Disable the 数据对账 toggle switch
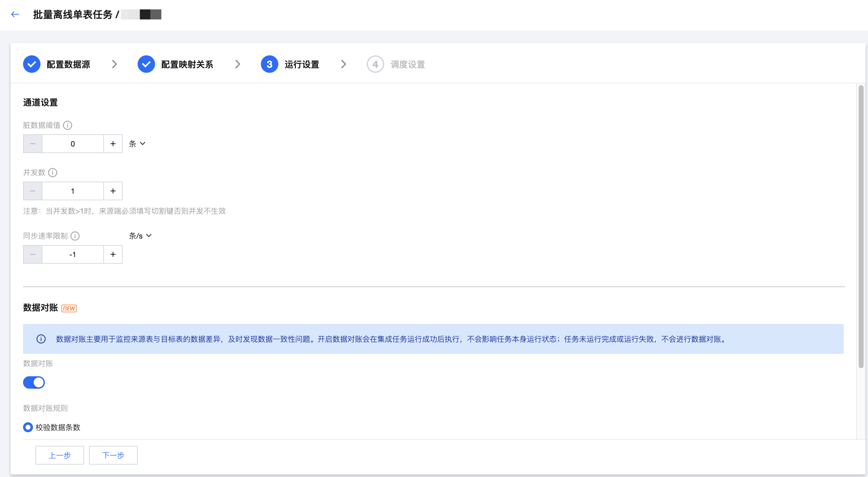This screenshot has width=868, height=477. [34, 382]
